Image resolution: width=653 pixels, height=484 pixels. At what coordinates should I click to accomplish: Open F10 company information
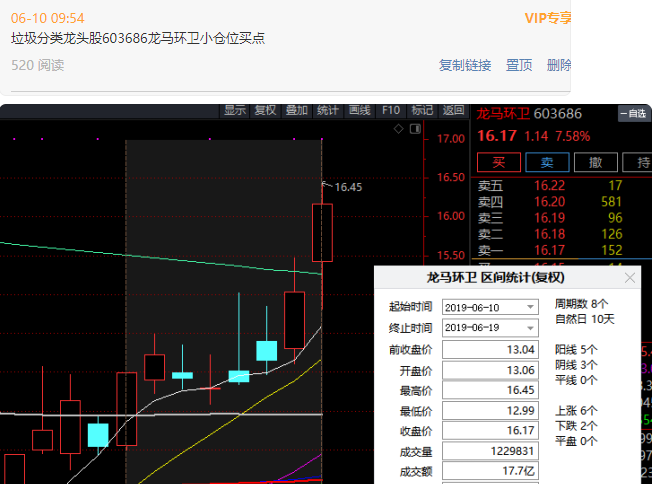click(x=391, y=110)
